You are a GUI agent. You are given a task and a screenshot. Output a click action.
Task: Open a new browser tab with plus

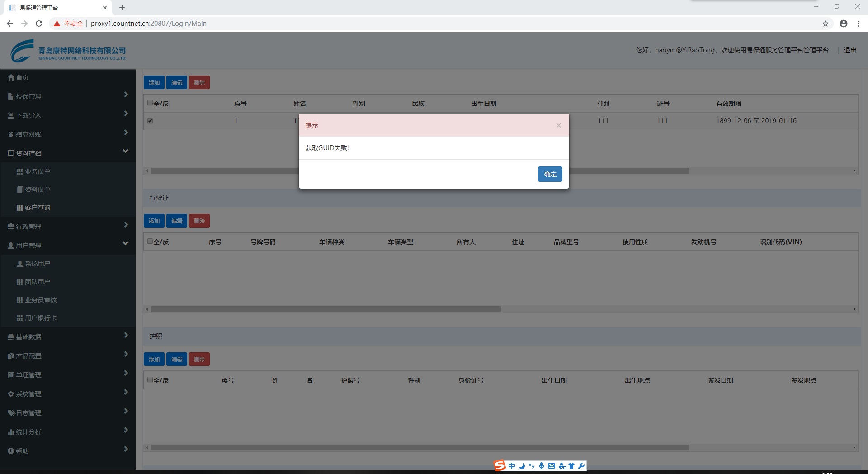(122, 8)
